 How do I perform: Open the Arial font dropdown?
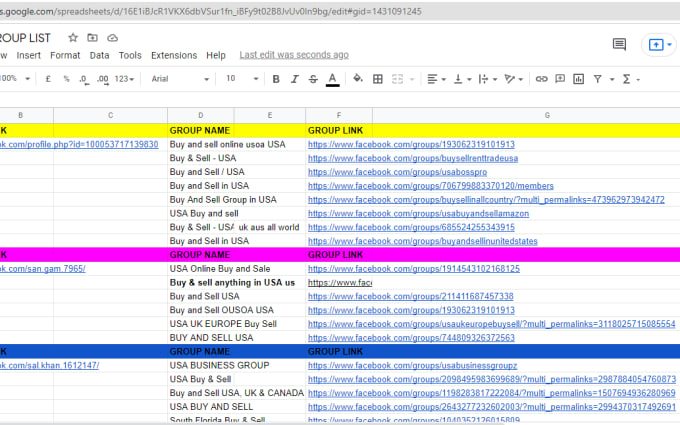pyautogui.click(x=180, y=79)
